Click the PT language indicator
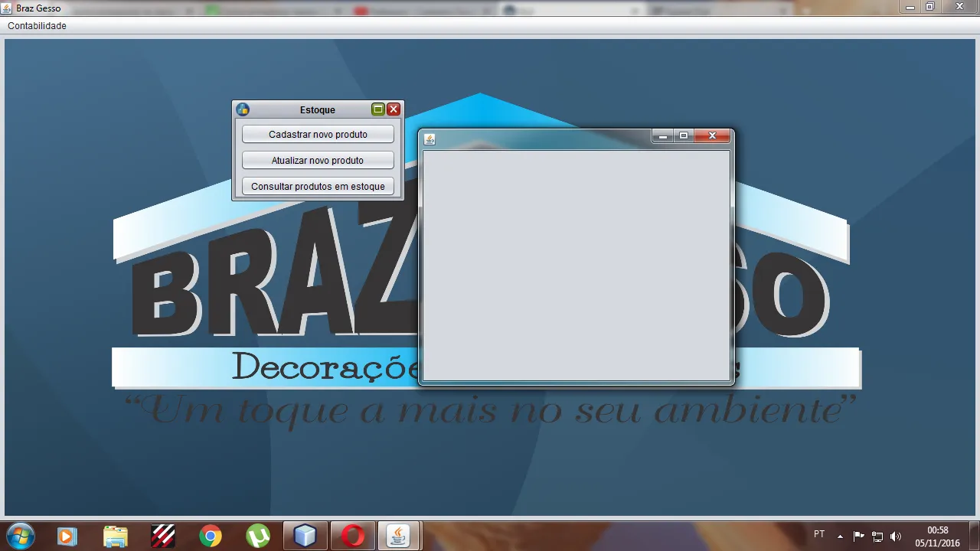Viewport: 980px width, 551px height. point(819,535)
